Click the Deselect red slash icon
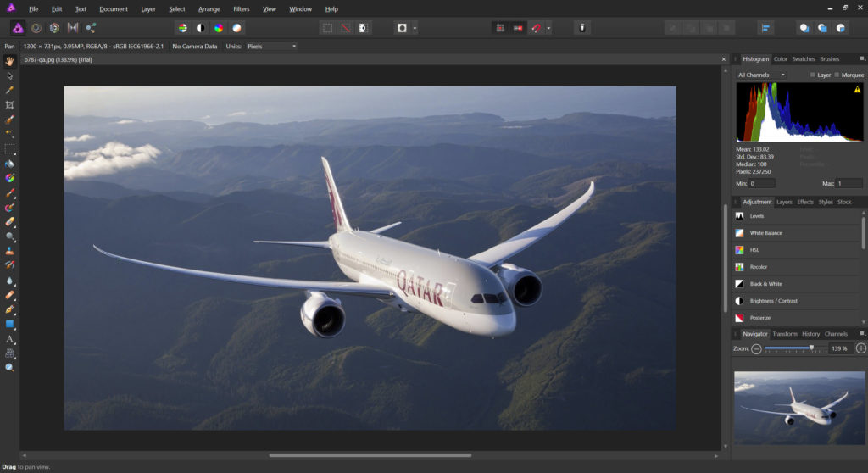868x473 pixels. [346, 28]
